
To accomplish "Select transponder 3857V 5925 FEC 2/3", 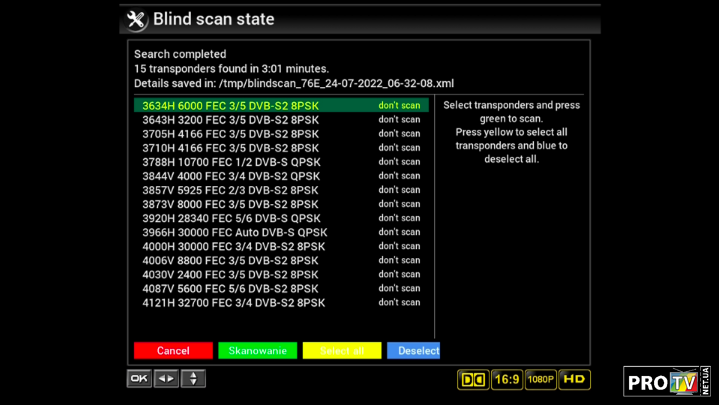I will [x=230, y=190].
